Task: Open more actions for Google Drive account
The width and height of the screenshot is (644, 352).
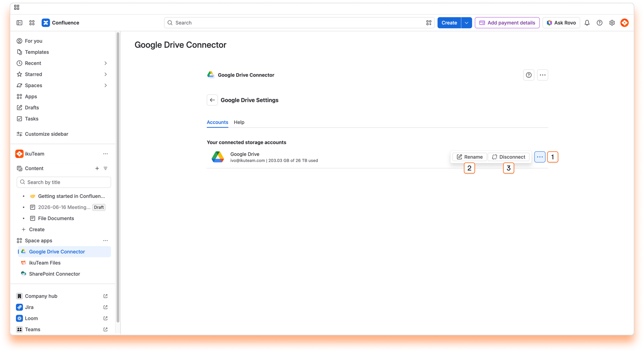Action: (x=540, y=157)
